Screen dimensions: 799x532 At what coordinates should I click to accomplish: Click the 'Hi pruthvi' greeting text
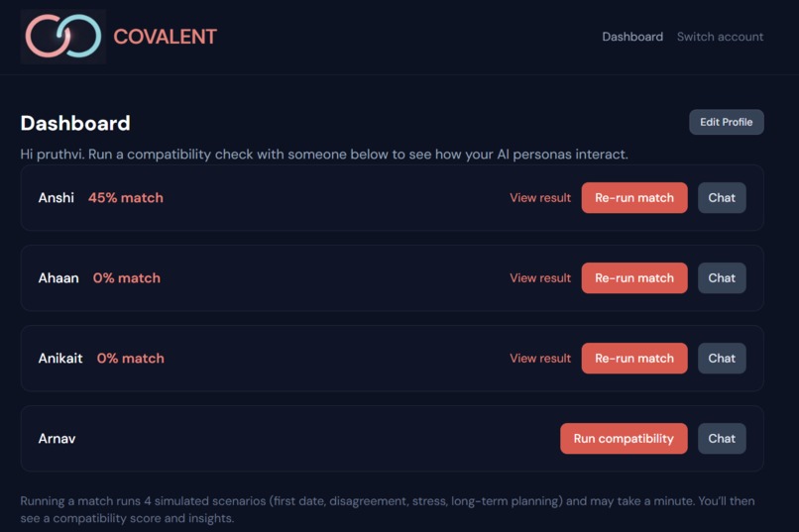point(324,155)
